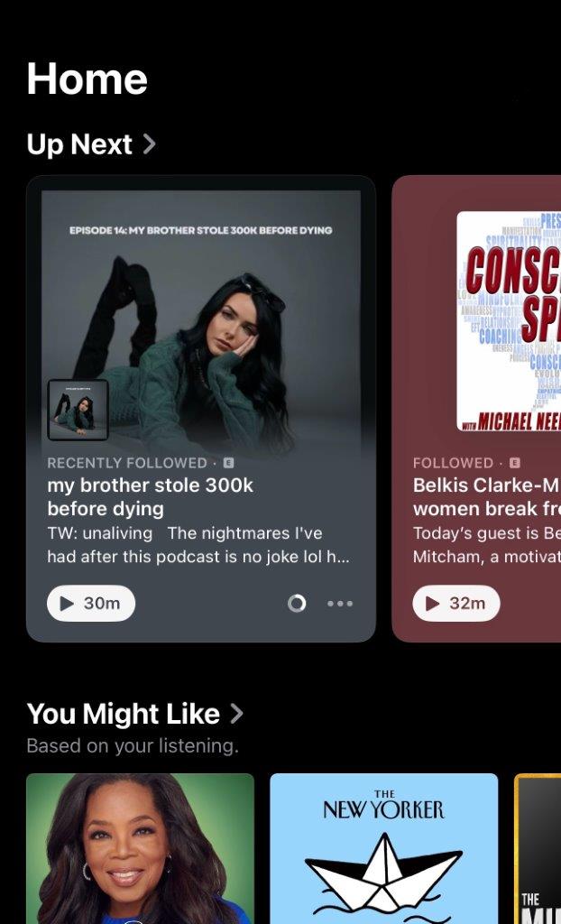Open the partially visible gold-framed podcast

coord(538,848)
